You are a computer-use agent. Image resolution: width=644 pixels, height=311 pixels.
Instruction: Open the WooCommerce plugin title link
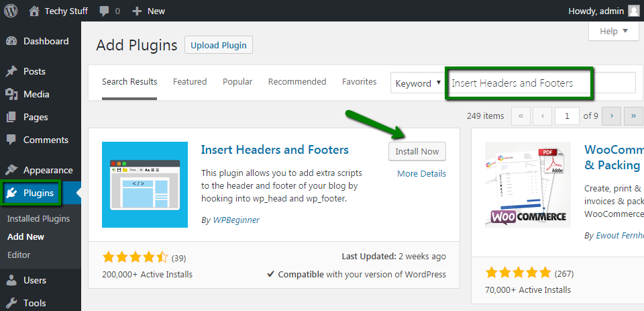614,157
